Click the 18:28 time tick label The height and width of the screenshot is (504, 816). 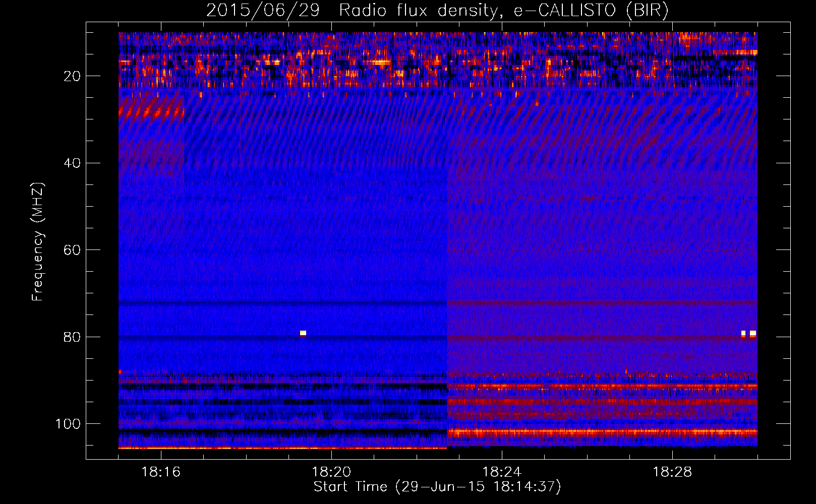pos(672,472)
